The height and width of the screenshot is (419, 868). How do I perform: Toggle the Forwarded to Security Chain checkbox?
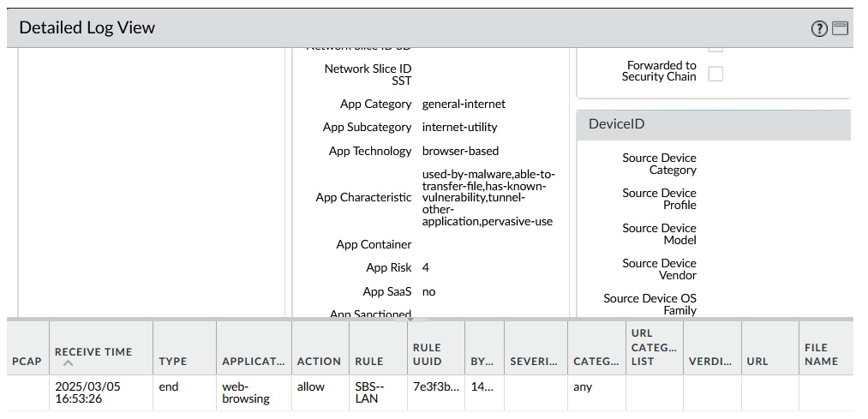click(x=715, y=74)
